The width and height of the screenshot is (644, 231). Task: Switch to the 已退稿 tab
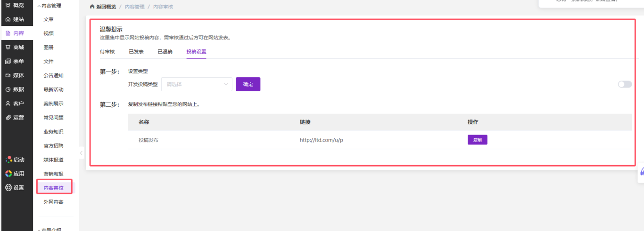click(165, 52)
